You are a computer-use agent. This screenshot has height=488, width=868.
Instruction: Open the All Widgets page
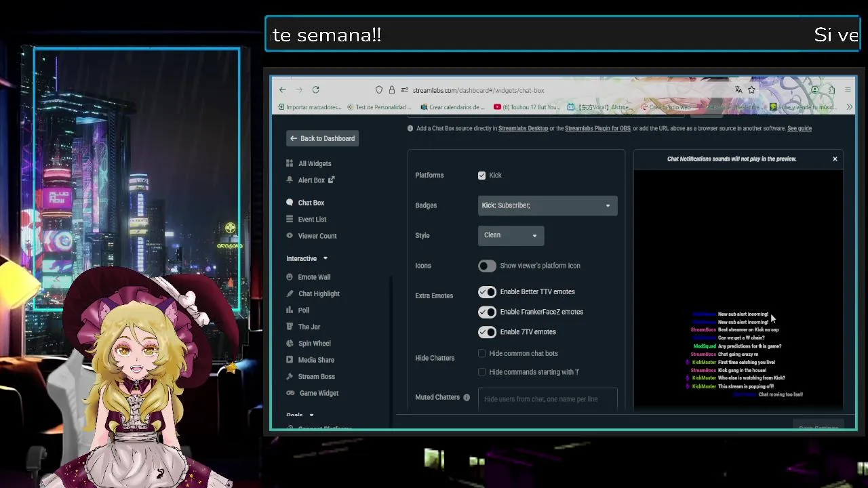pos(315,163)
